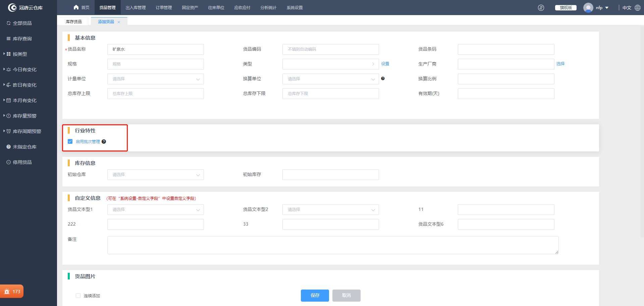Expand 今日有变化 sidebar arrow
This screenshot has height=306, width=644.
[4, 69]
